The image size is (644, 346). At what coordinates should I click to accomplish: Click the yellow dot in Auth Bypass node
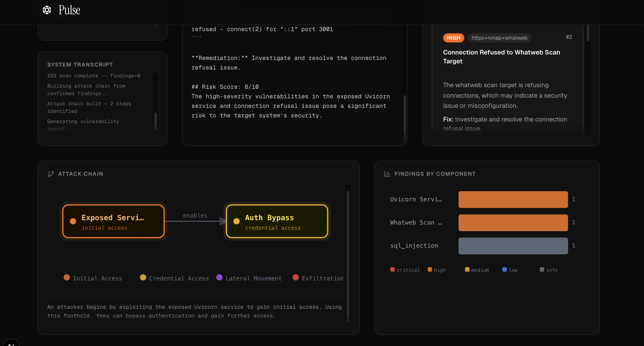[237, 221]
